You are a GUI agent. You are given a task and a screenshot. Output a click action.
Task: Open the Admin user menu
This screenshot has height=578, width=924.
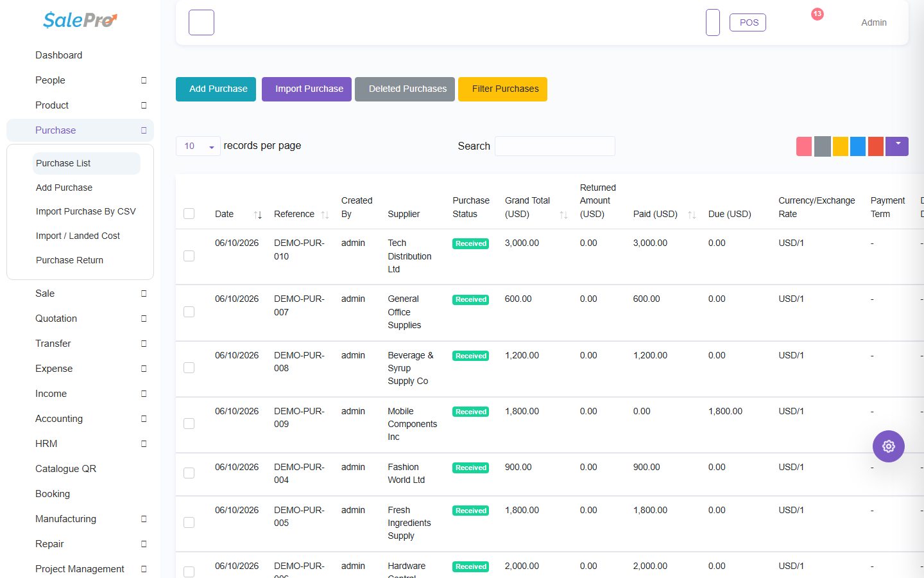point(874,22)
